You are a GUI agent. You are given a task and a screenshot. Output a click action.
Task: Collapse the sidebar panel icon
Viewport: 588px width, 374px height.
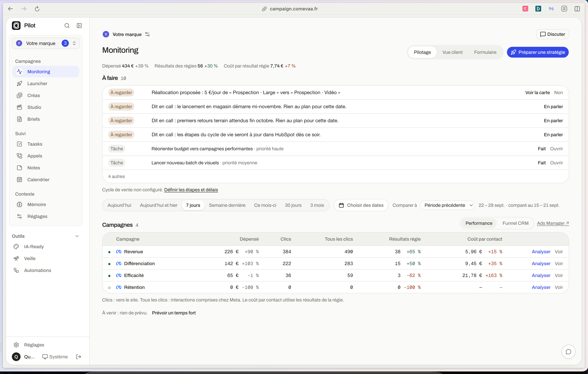tap(79, 26)
